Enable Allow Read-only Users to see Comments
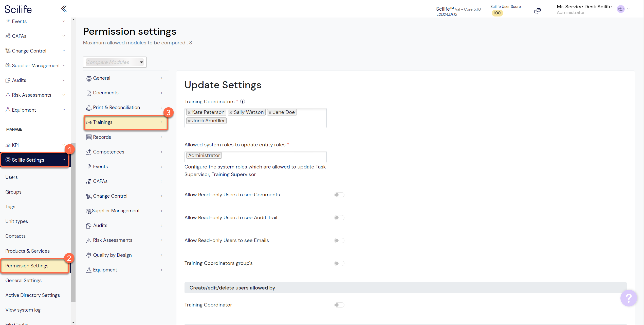This screenshot has height=325, width=644. pos(339,195)
